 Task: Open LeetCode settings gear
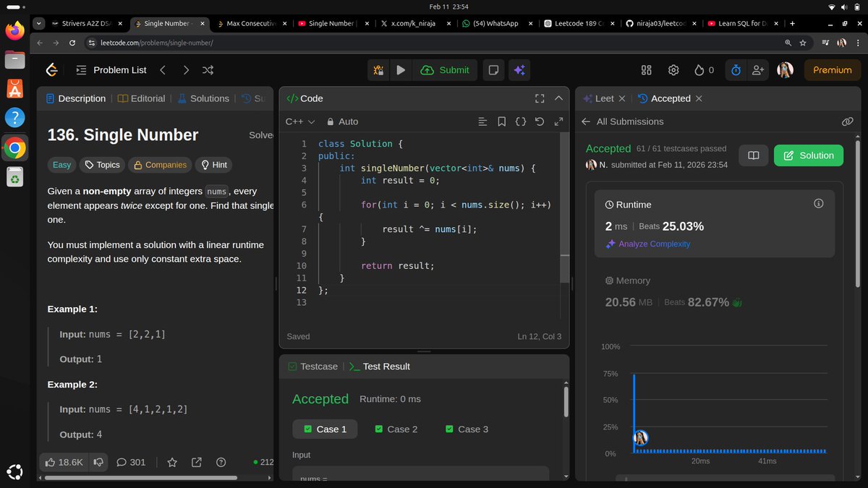(673, 70)
